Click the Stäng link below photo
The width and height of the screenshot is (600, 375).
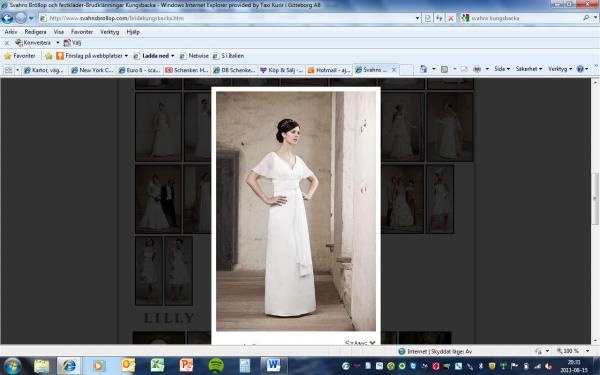click(x=360, y=342)
